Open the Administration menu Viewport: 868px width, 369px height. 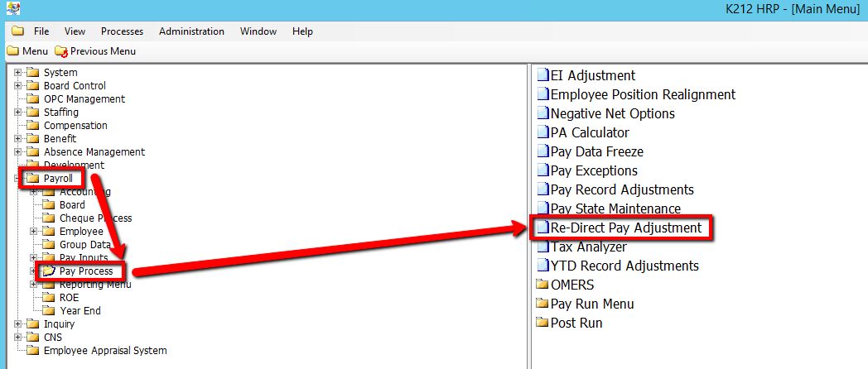[x=191, y=31]
